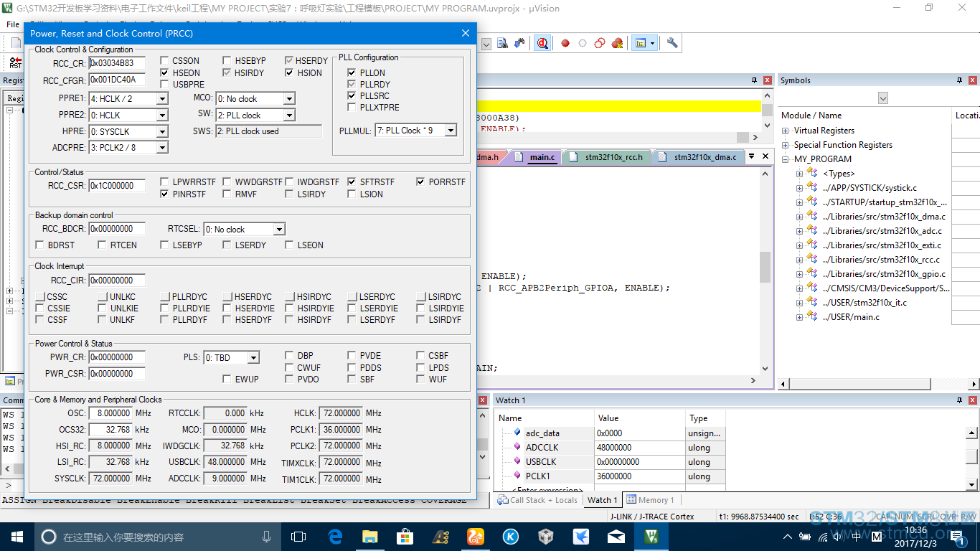Click the Incremental Find binoculars icon
This screenshot has width=980, height=551.
point(519,43)
